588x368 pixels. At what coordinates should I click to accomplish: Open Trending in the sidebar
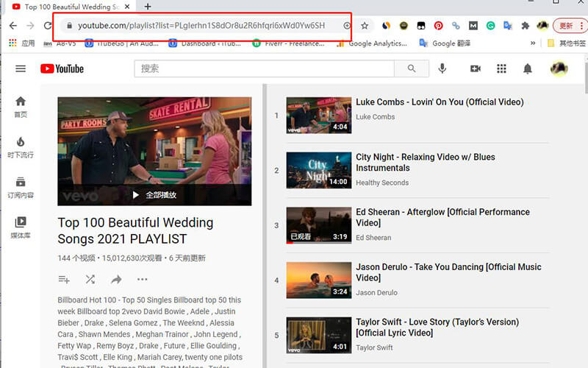(21, 147)
